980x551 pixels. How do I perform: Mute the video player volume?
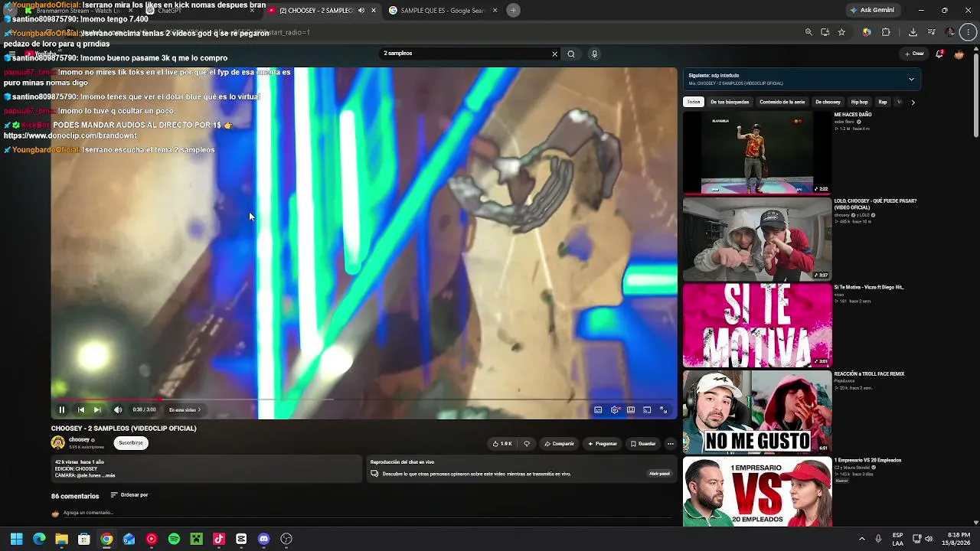118,409
